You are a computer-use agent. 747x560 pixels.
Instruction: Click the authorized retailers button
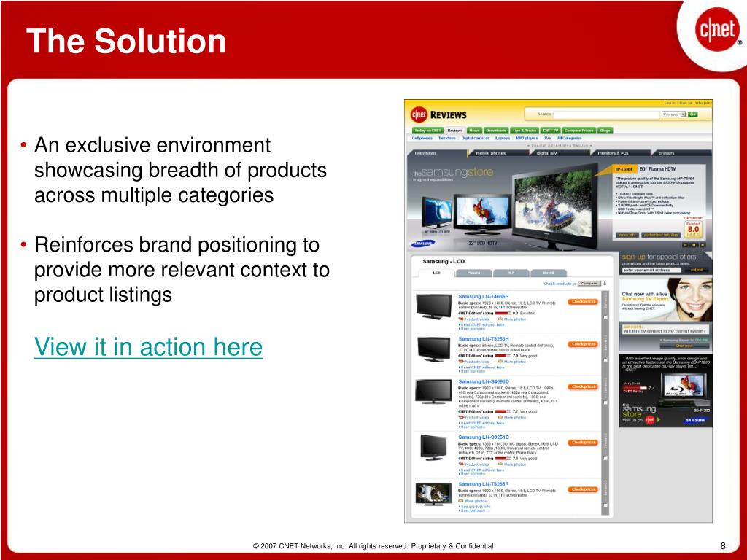tap(660, 235)
